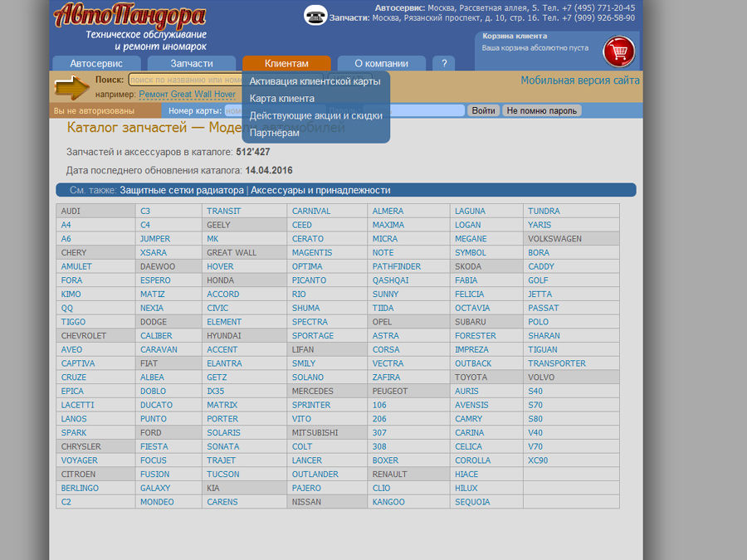Image resolution: width=747 pixels, height=560 pixels.
Task: Click the update date 14.04.2016
Action: 269,170
